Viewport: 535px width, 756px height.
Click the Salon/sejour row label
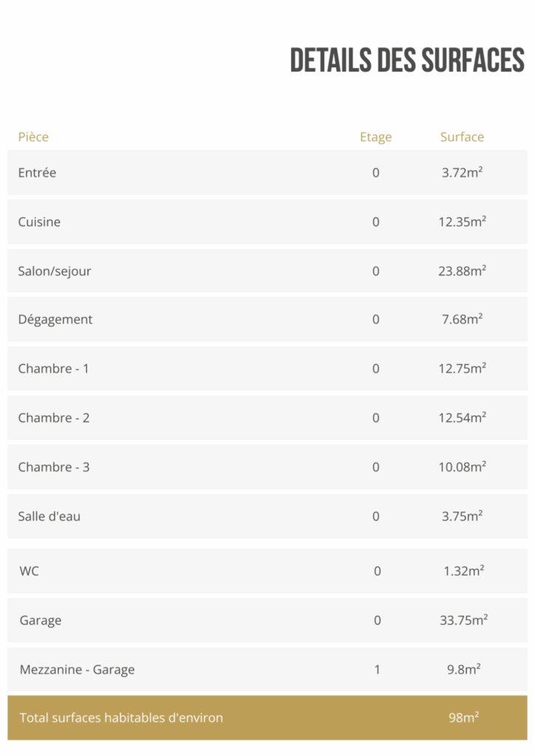pyautogui.click(x=55, y=271)
